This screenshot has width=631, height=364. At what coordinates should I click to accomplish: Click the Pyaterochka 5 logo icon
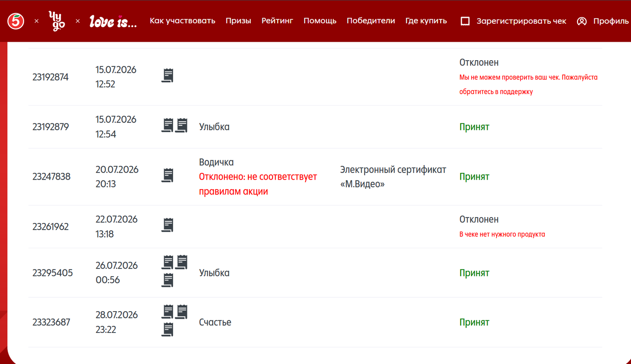pyautogui.click(x=16, y=21)
